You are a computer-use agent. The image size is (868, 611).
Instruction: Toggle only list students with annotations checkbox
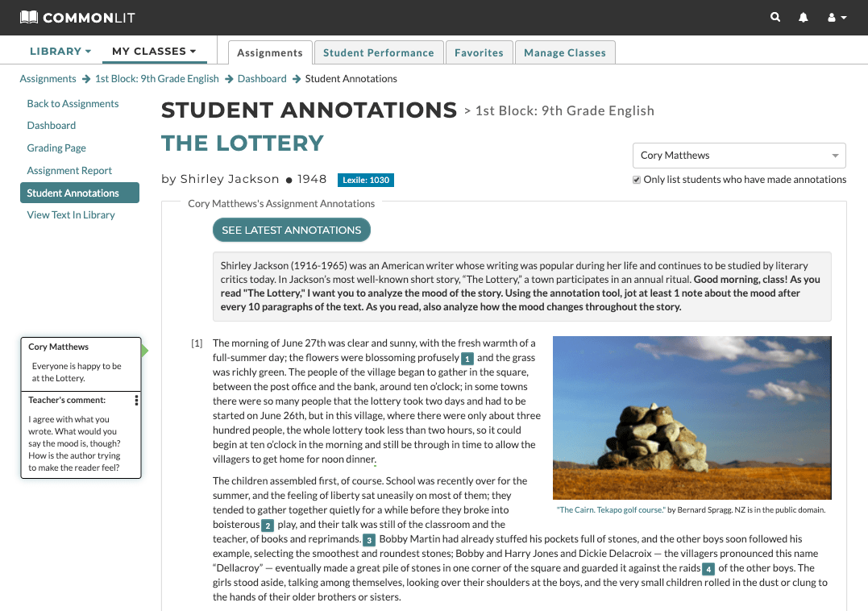click(x=637, y=180)
